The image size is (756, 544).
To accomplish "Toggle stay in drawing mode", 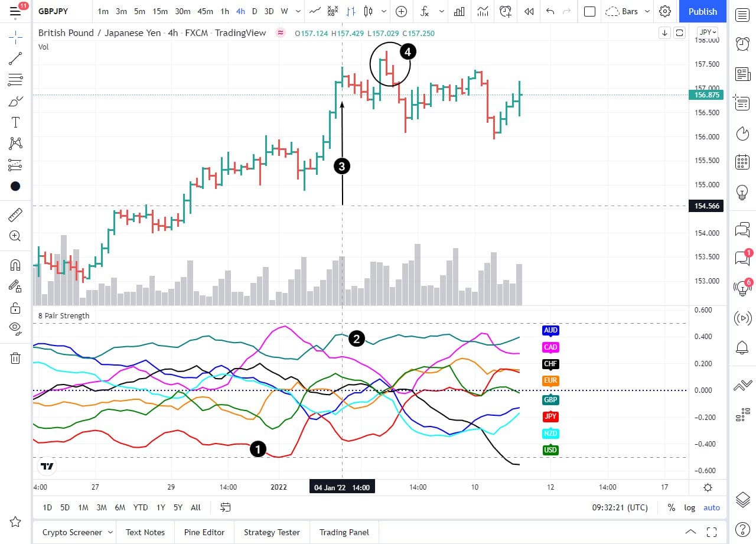I will pyautogui.click(x=15, y=286).
